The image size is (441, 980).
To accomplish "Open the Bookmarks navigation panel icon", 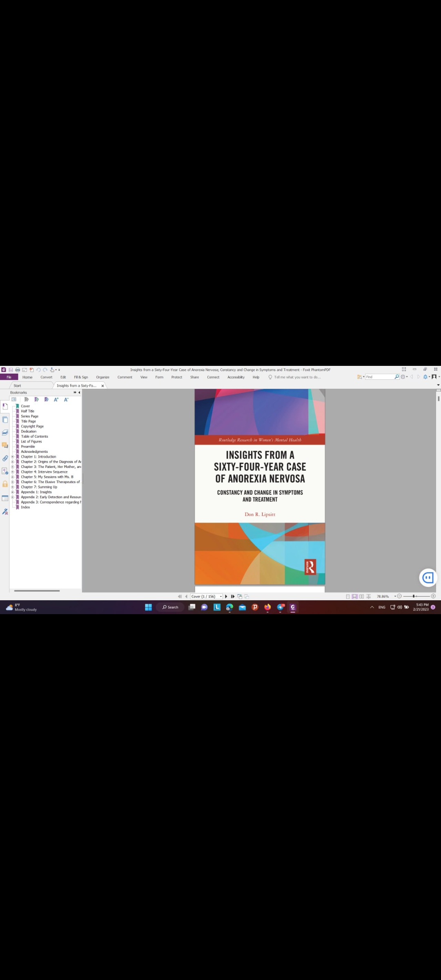I will point(5,406).
